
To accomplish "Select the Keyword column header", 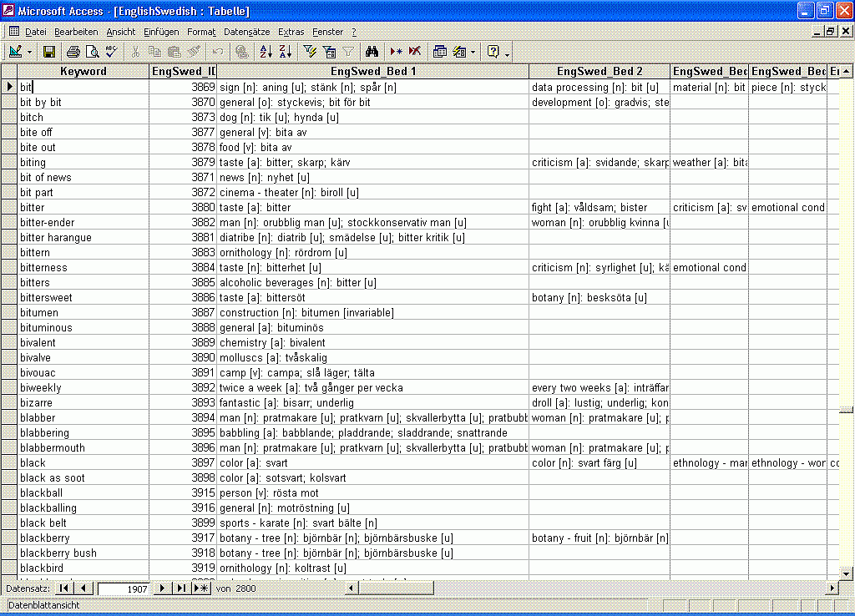I will (x=83, y=72).
